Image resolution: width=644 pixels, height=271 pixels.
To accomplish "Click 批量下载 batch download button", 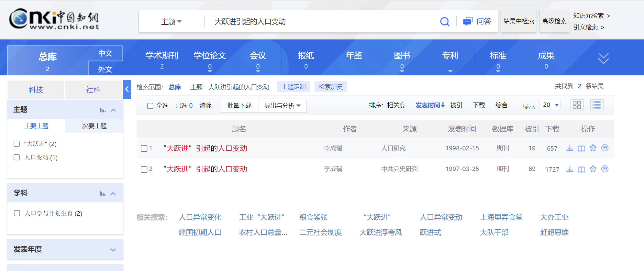I will tap(239, 105).
